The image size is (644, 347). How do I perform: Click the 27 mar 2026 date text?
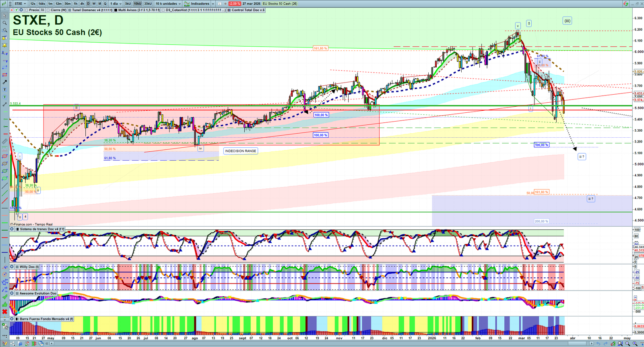coord(252,4)
